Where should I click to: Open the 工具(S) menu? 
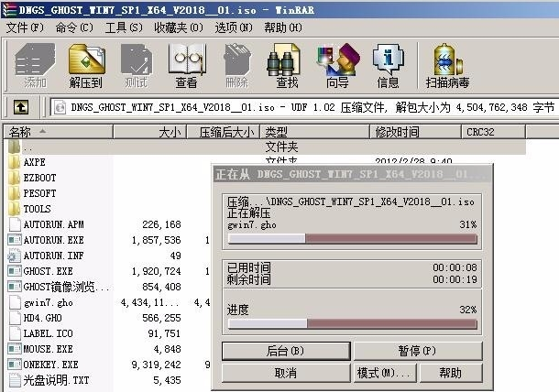[x=124, y=27]
